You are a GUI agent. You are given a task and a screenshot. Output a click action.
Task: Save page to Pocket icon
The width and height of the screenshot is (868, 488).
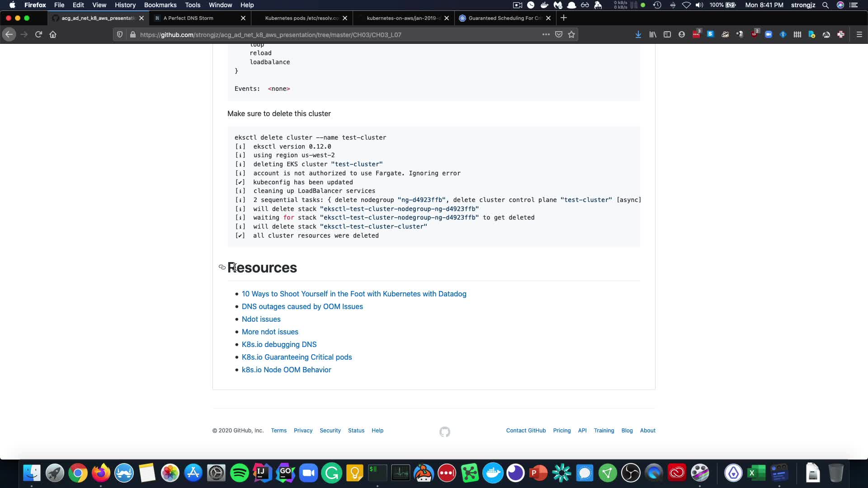(559, 34)
